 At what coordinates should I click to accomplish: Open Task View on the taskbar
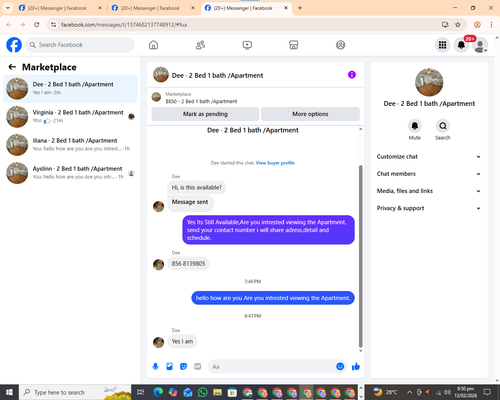(141, 392)
